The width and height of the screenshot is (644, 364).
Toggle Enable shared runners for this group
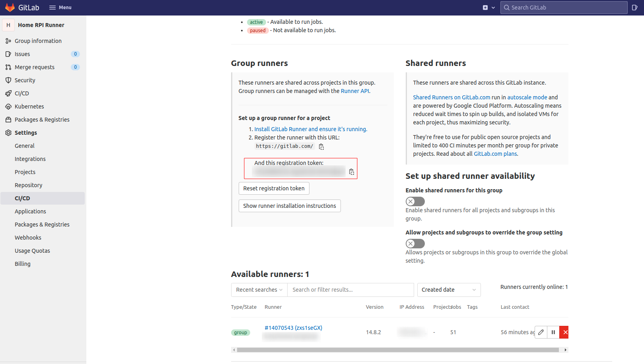point(415,201)
